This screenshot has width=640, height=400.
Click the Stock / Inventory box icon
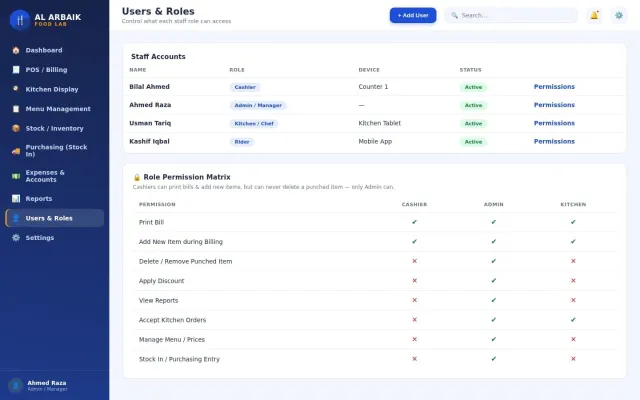(16, 128)
